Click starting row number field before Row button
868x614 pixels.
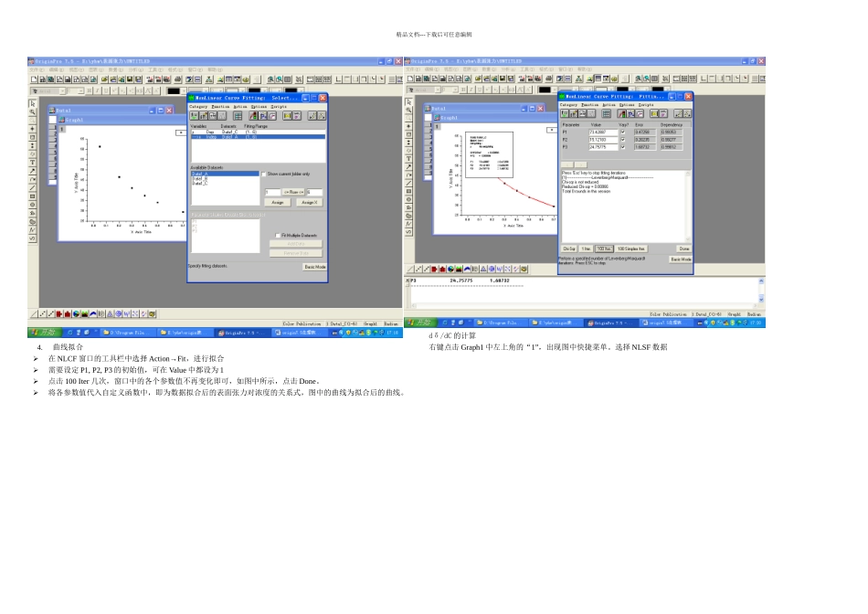[272, 192]
